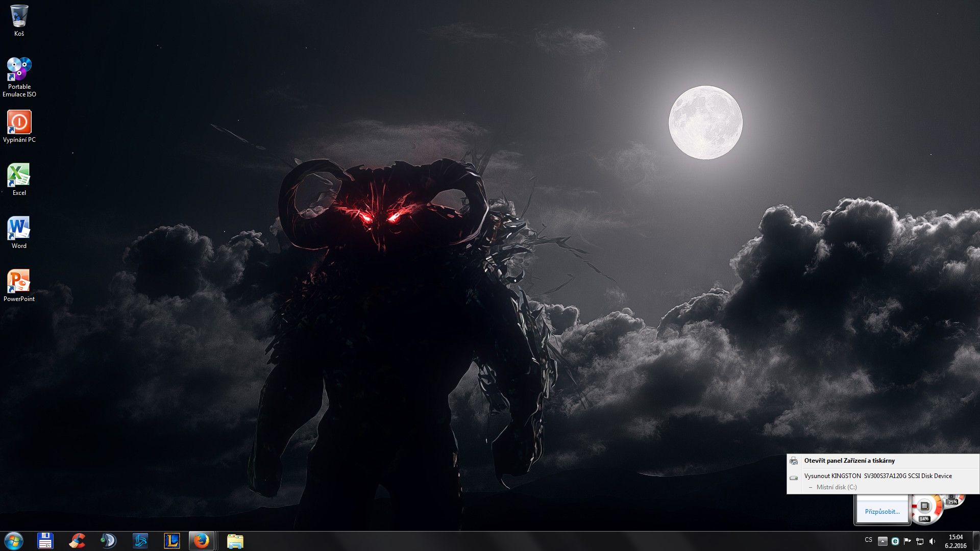Click the ESET antivirus tray icon
Screen dimensions: 980x551
(895, 541)
